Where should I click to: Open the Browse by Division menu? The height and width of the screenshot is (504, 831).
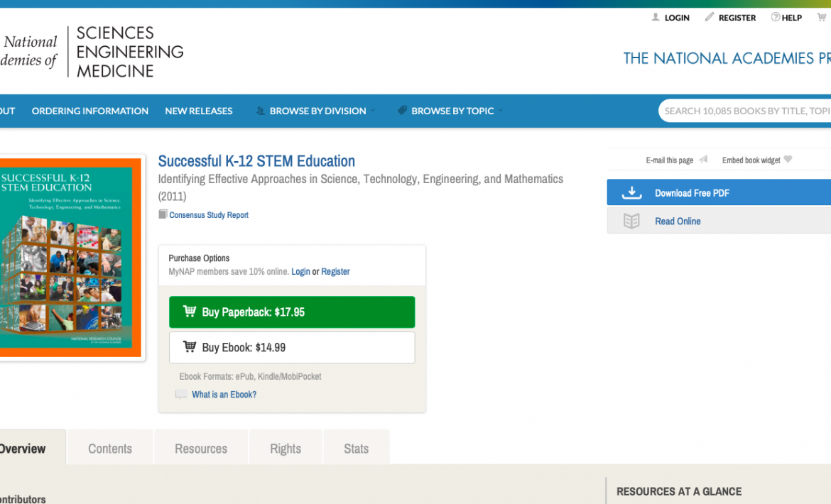[318, 111]
